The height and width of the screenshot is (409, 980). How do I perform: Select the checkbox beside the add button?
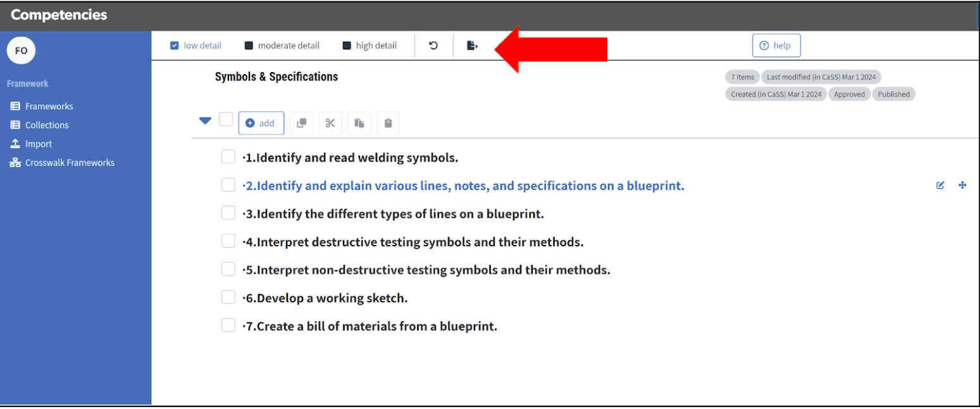pyautogui.click(x=226, y=120)
